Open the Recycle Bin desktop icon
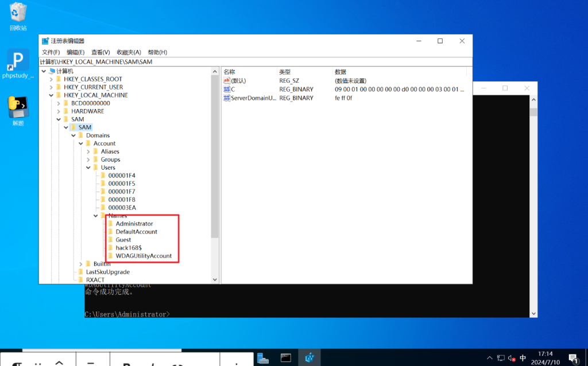The image size is (588, 366). pyautogui.click(x=18, y=13)
